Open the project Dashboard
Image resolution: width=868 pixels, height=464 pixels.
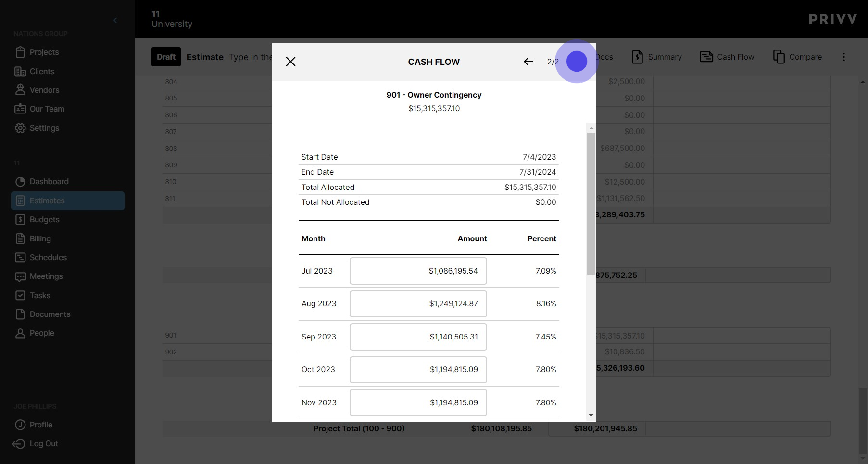[x=42, y=181]
